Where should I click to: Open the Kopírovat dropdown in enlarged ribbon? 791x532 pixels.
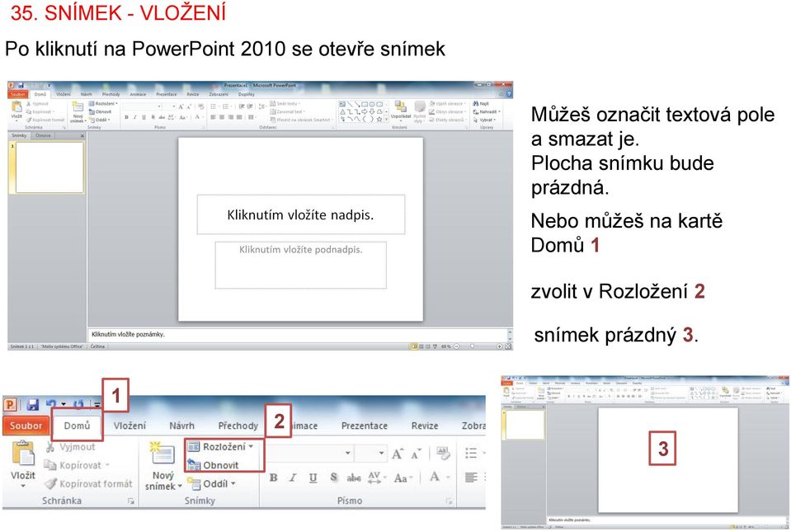click(x=107, y=465)
